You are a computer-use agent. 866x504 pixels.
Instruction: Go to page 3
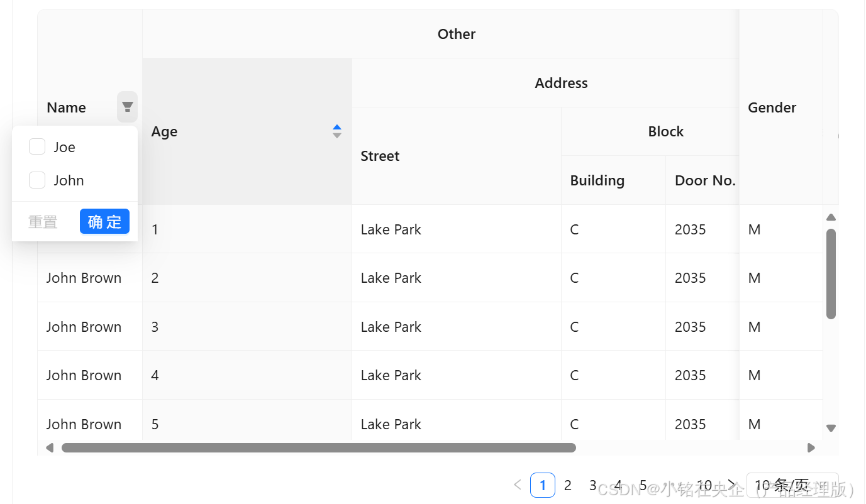coord(592,485)
